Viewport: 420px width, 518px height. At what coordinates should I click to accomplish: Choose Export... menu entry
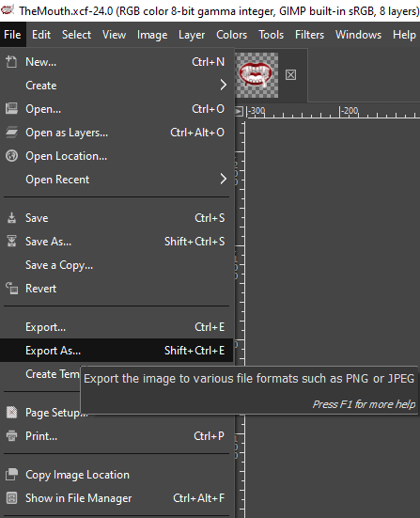coord(117,327)
